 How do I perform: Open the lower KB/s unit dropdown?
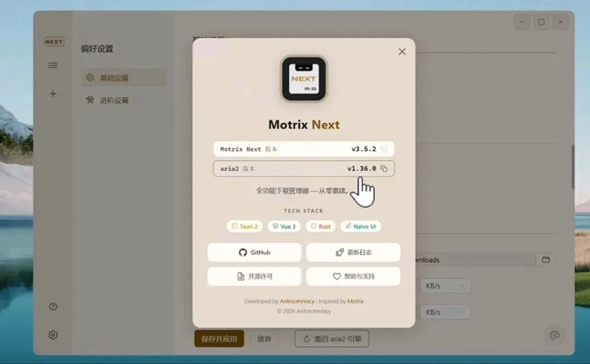[x=445, y=312]
